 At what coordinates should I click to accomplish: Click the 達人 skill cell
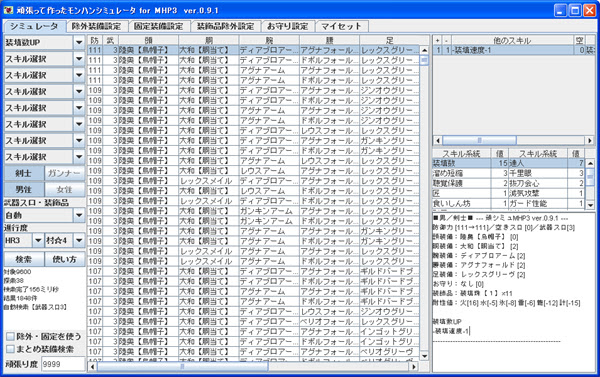[537, 163]
